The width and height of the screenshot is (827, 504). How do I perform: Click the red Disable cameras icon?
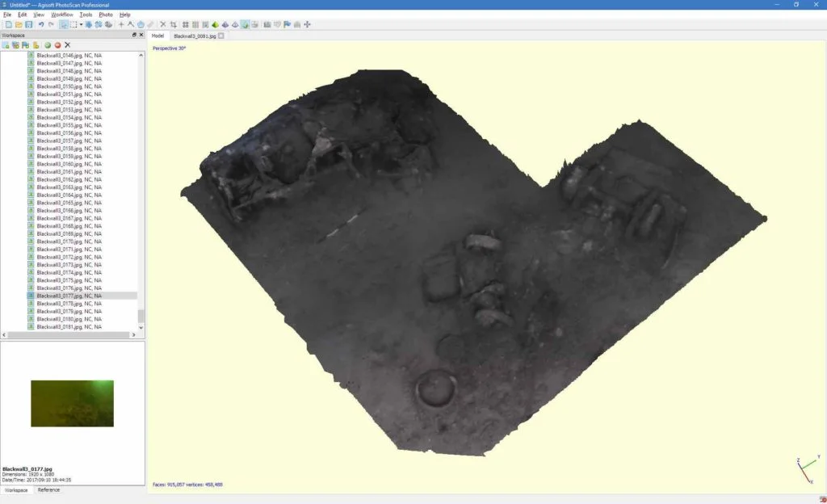pos(57,45)
